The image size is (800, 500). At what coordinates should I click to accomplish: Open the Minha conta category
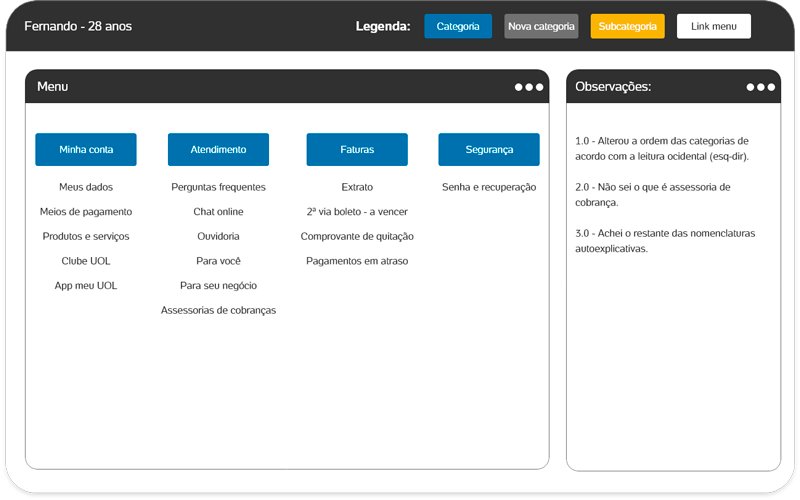[86, 149]
